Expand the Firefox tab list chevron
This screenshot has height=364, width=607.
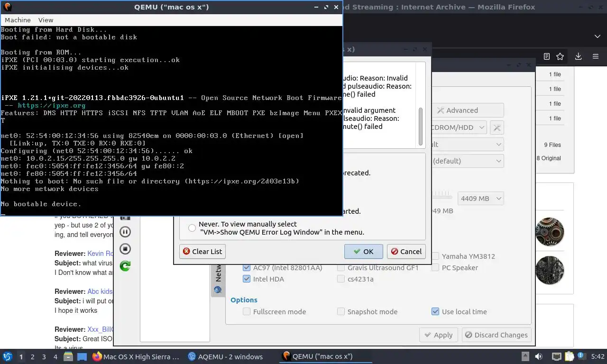click(597, 36)
